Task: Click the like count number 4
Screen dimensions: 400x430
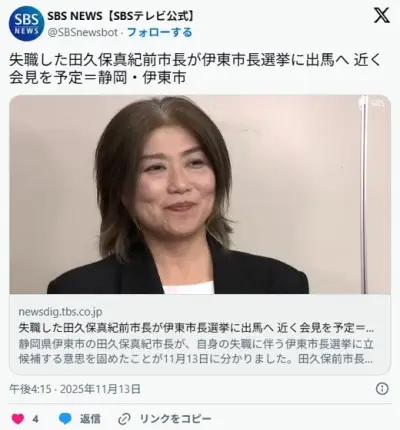Action: (x=35, y=419)
